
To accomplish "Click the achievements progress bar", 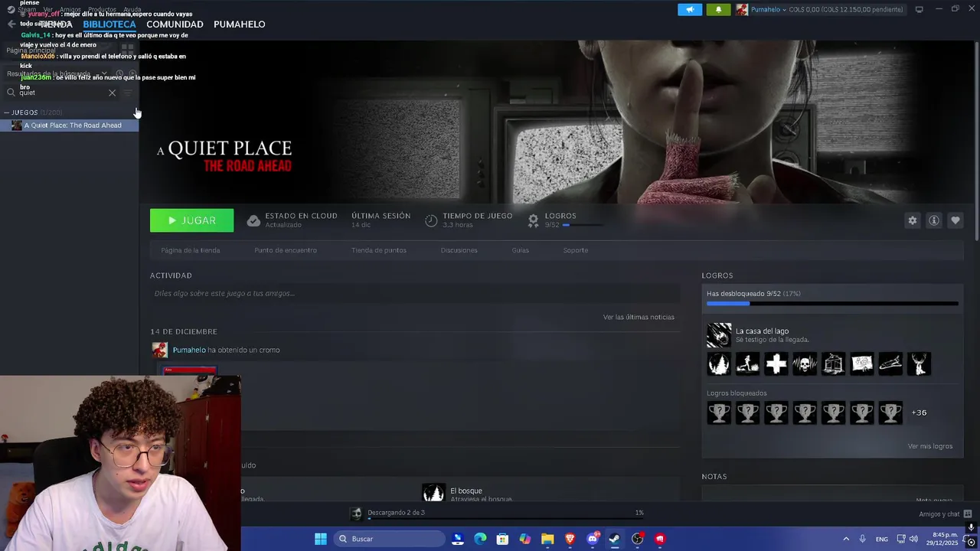I will [832, 304].
